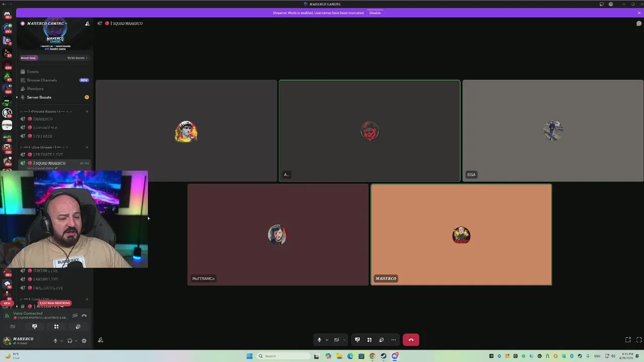This screenshot has height=362, width=644.
Task: Enter full screen call view
Action: (639, 340)
